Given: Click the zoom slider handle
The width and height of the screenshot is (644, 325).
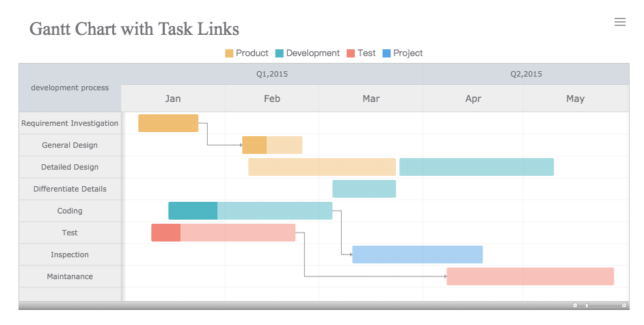Looking at the screenshot, I should tap(586, 305).
